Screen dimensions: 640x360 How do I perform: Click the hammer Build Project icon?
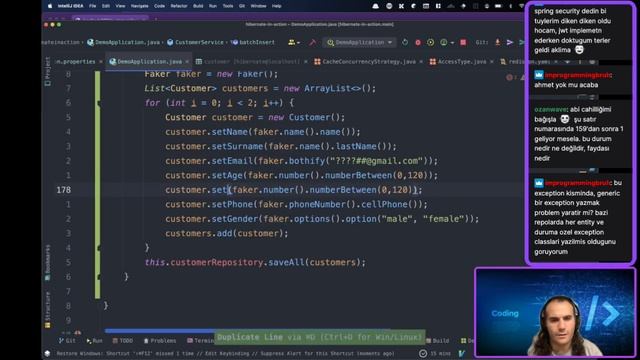(313, 42)
